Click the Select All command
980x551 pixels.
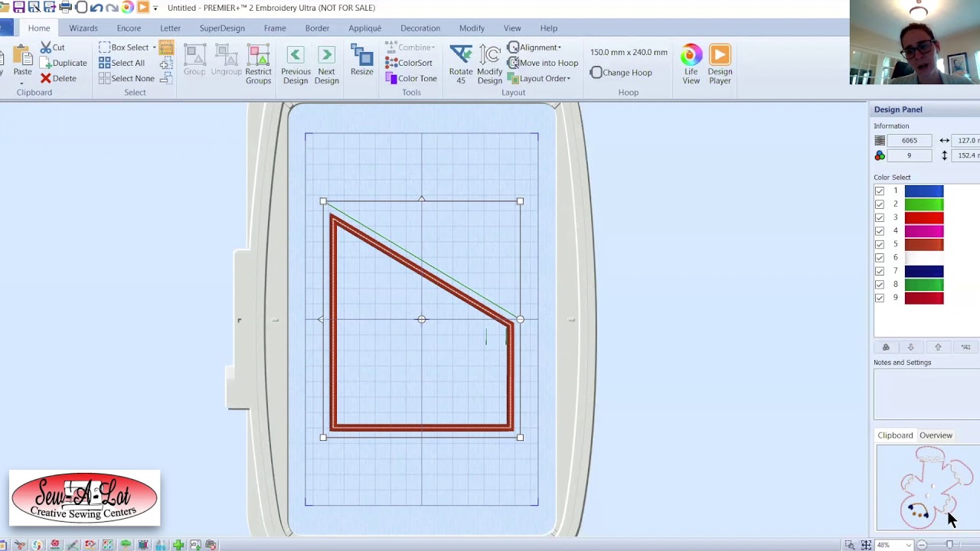point(122,63)
